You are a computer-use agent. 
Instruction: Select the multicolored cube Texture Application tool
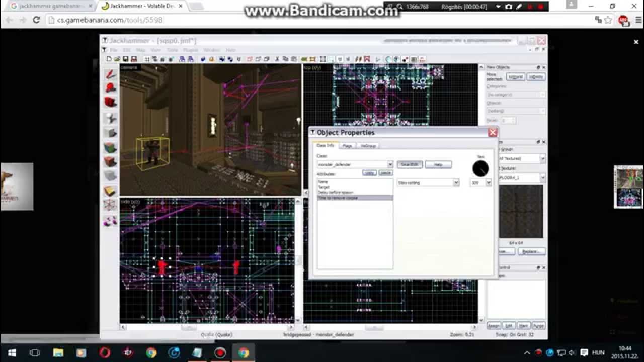click(110, 147)
